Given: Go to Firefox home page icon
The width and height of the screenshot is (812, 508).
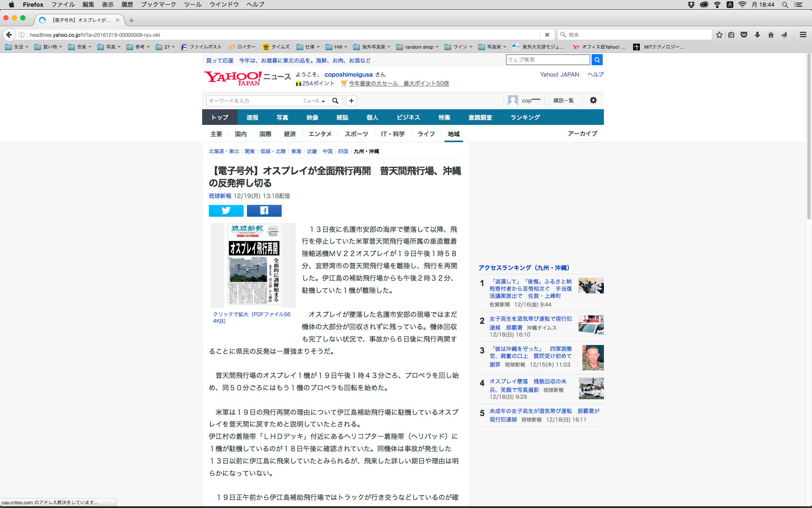Looking at the screenshot, I should coord(771,35).
